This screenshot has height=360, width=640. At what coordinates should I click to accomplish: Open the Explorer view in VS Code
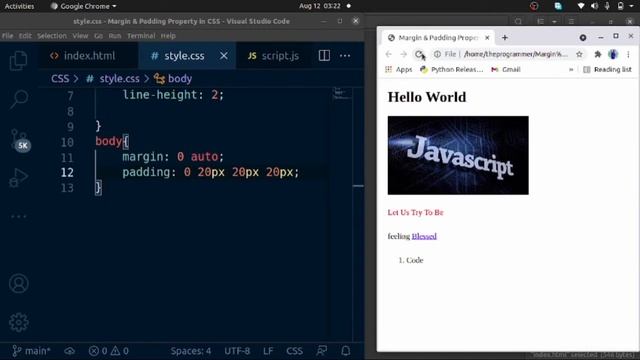tap(18, 60)
